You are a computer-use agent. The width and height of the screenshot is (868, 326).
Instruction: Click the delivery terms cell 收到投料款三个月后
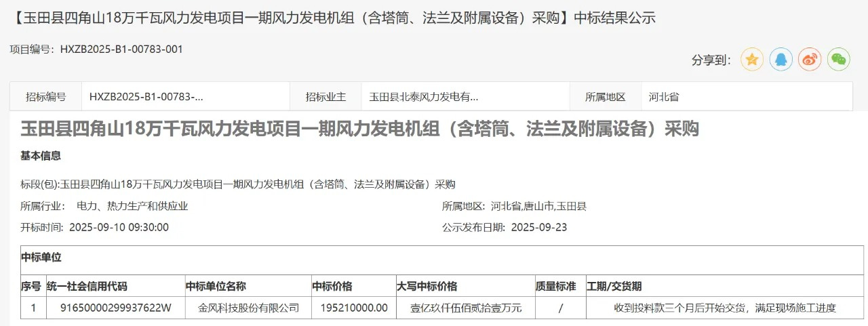pos(725,308)
